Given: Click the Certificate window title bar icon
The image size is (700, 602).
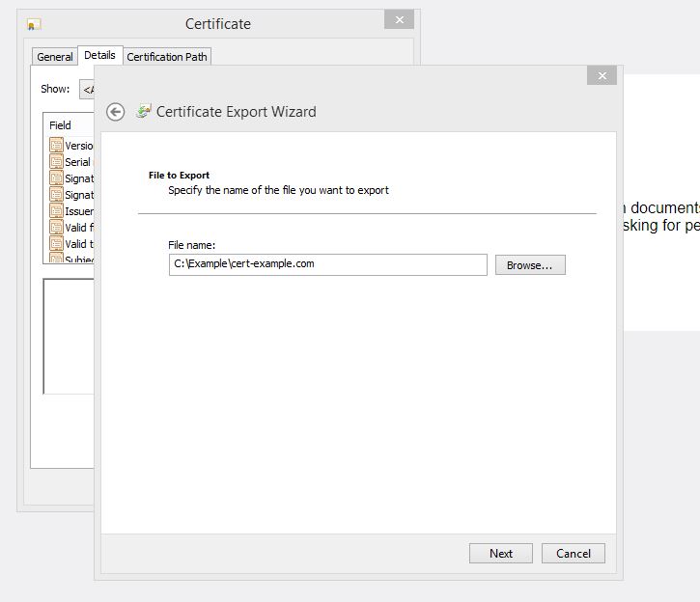Looking at the screenshot, I should [34, 24].
